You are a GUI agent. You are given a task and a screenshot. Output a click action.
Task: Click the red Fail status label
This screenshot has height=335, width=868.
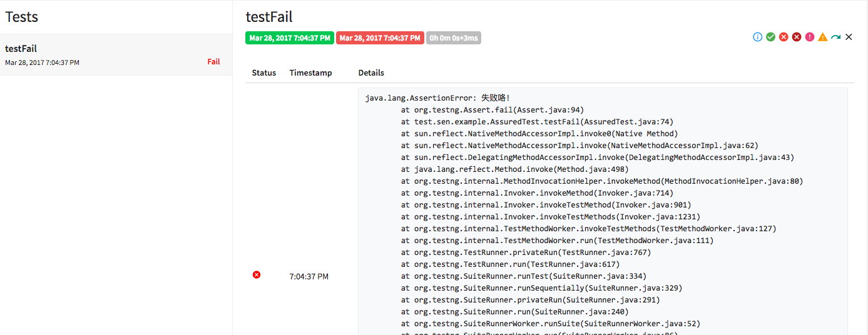(x=213, y=62)
